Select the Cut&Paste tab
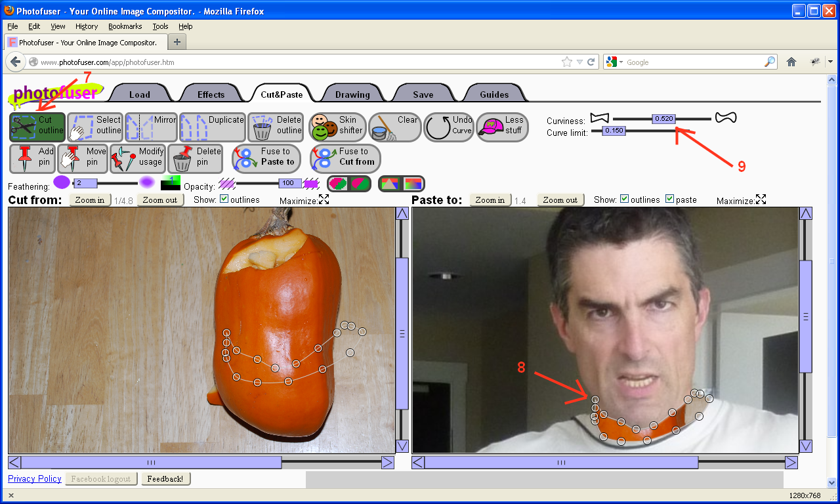 click(x=282, y=94)
